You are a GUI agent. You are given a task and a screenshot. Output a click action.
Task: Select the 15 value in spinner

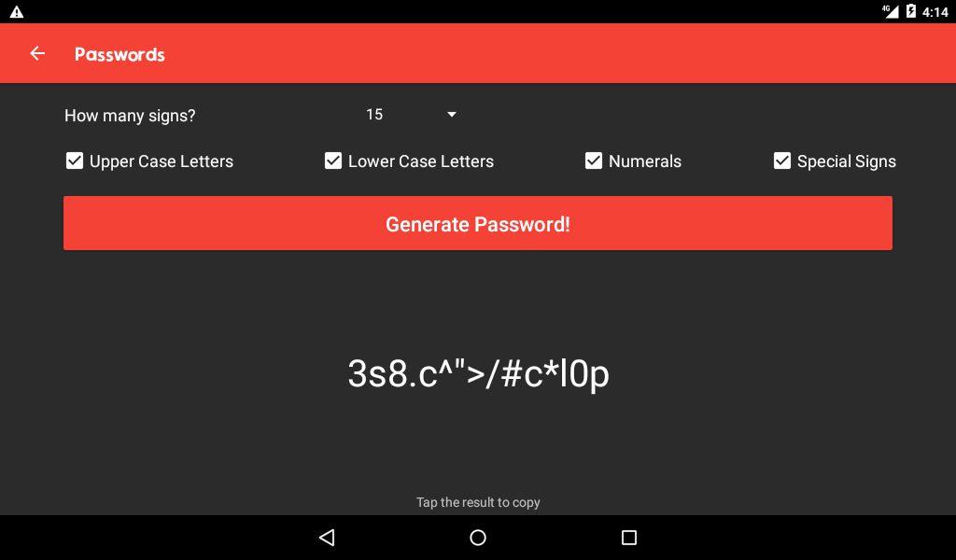[374, 115]
